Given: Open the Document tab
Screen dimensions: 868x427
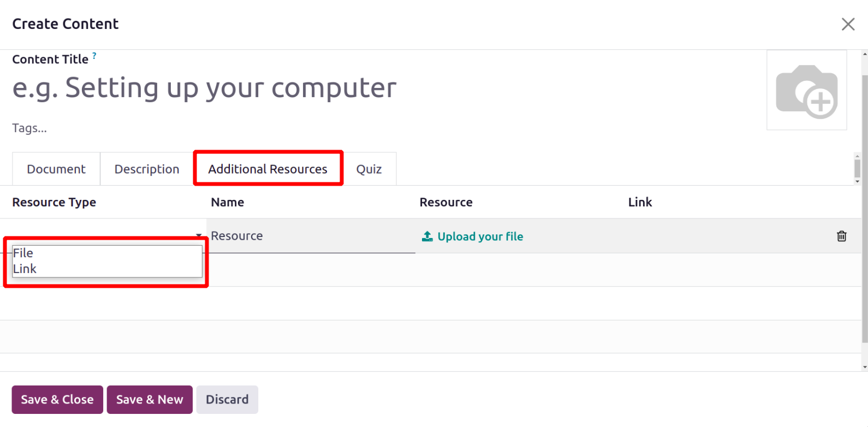Looking at the screenshot, I should click(x=56, y=169).
